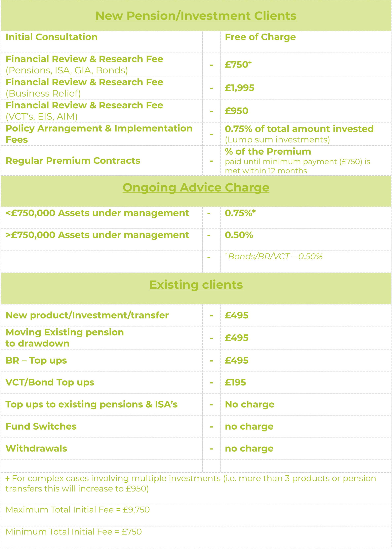Viewport: 392px width, 549px height.
Task: Select the Initial Consultation row label
Action: click(51, 37)
